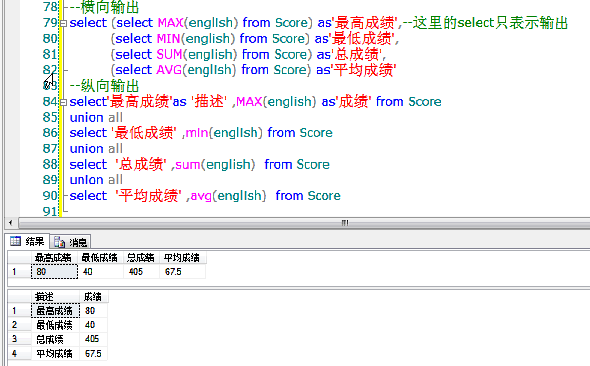Click MIN keyword on line 80

point(168,39)
